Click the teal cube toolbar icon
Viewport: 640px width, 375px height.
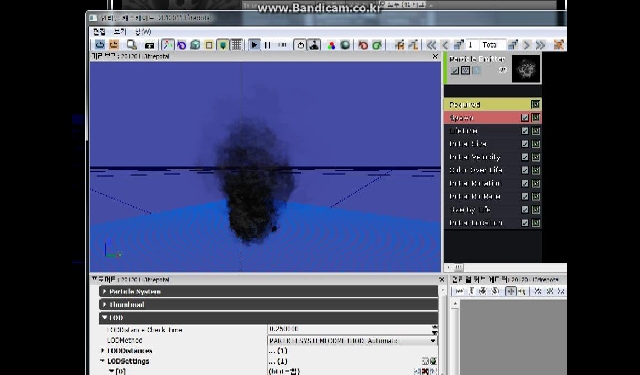pos(195,45)
